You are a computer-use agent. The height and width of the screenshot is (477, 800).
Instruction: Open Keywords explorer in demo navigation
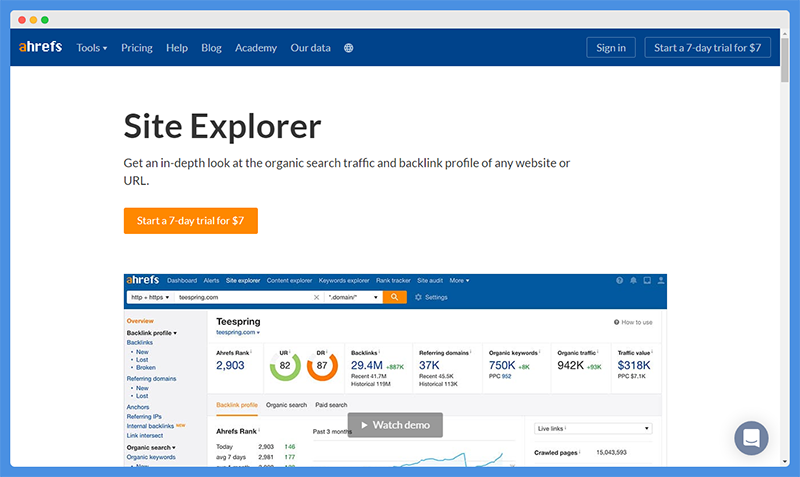[x=344, y=281]
